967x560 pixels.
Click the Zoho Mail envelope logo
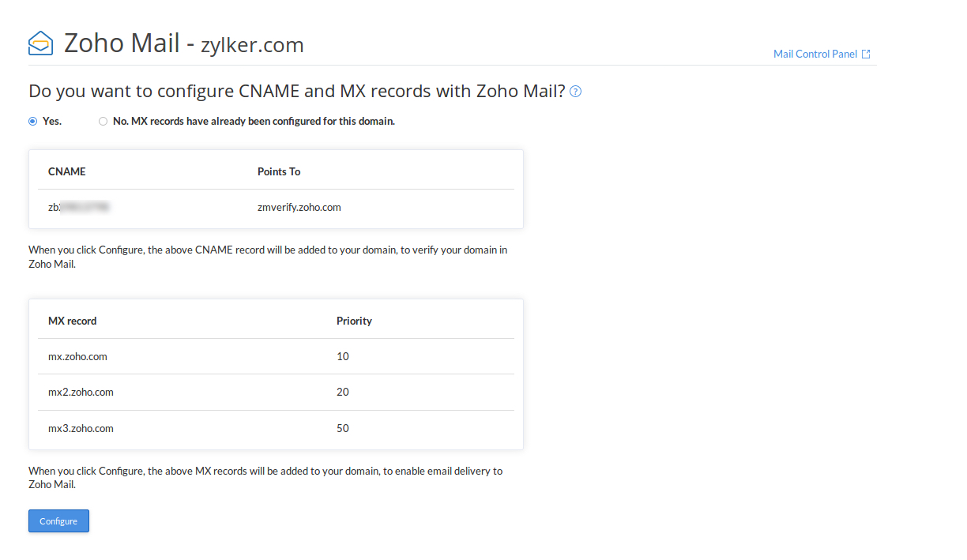click(40, 43)
